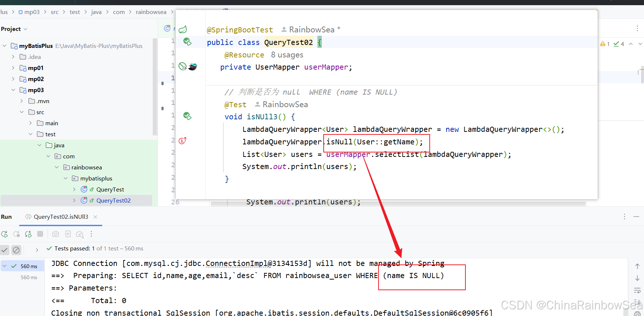Toggle auto-test rerun icon
This screenshot has height=316, width=644.
pos(28,234)
